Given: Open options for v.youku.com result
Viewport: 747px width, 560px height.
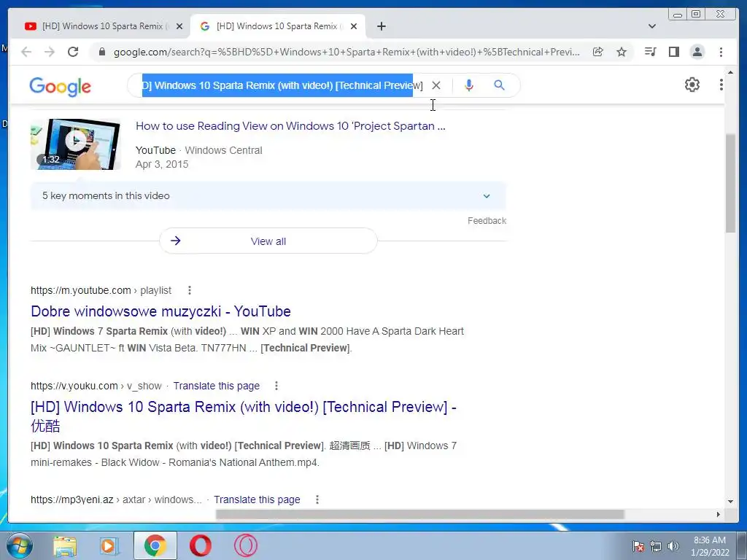Looking at the screenshot, I should click(x=276, y=386).
